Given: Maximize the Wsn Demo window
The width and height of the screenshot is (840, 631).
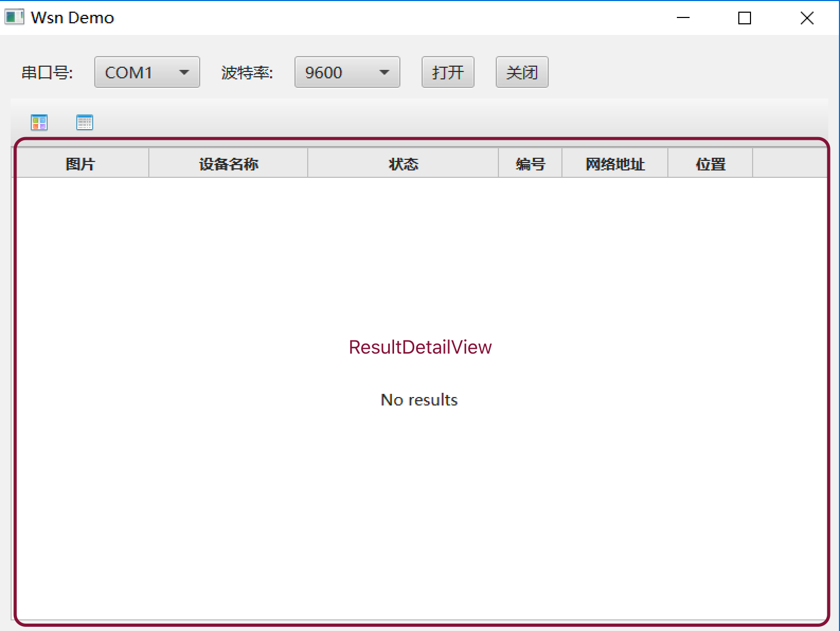Looking at the screenshot, I should 745,18.
